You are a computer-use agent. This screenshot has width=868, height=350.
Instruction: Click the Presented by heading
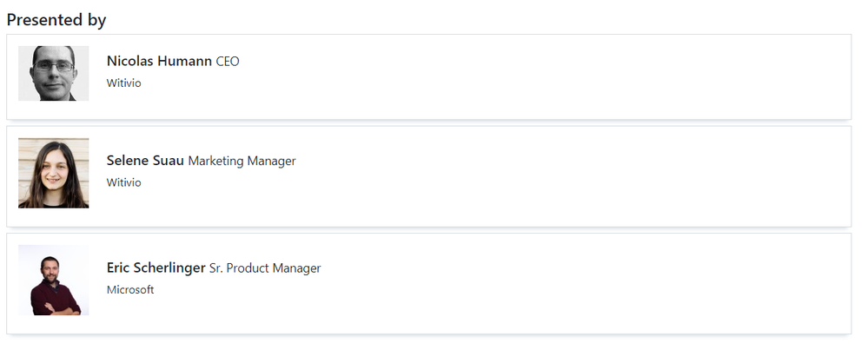click(56, 19)
